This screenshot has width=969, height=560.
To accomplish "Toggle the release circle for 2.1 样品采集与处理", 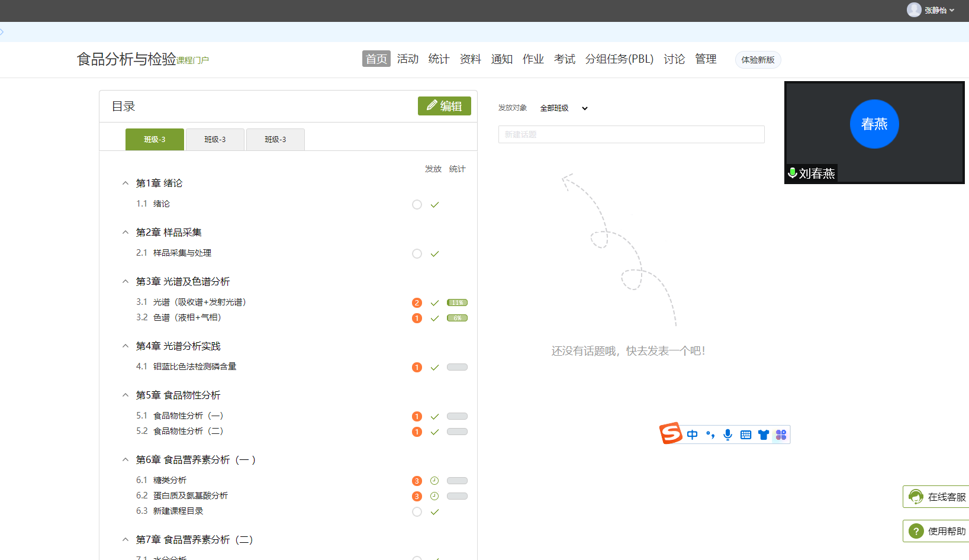I will coord(417,254).
